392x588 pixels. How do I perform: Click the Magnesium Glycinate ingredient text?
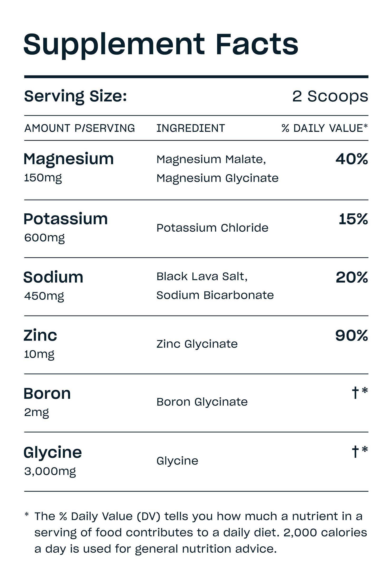(x=217, y=178)
